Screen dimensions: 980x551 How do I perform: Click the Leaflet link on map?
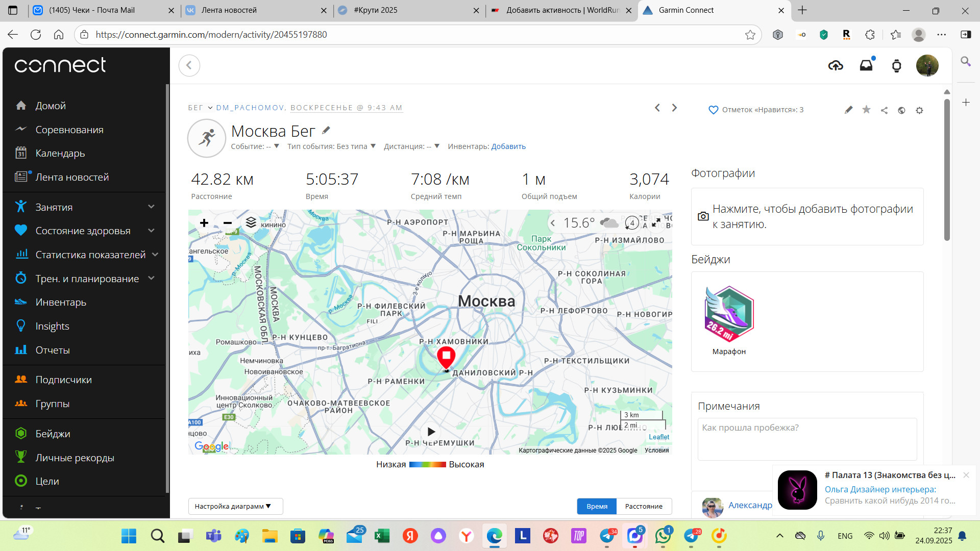click(x=659, y=437)
